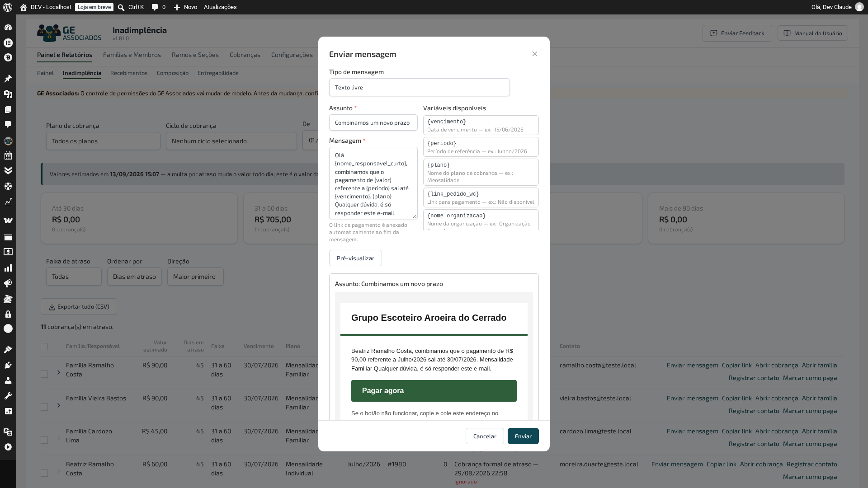Check the Família Ramalho Costa row checkbox
This screenshot has width=868, height=488.
(44, 374)
